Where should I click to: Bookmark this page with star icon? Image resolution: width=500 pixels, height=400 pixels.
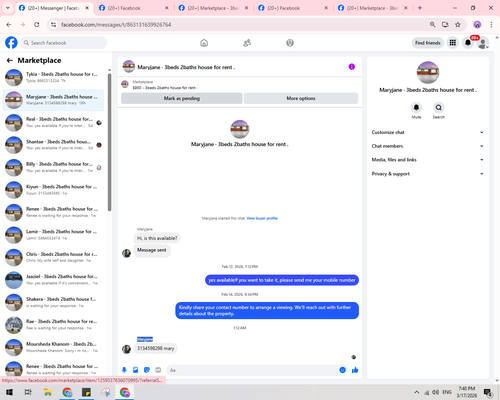[x=458, y=24]
